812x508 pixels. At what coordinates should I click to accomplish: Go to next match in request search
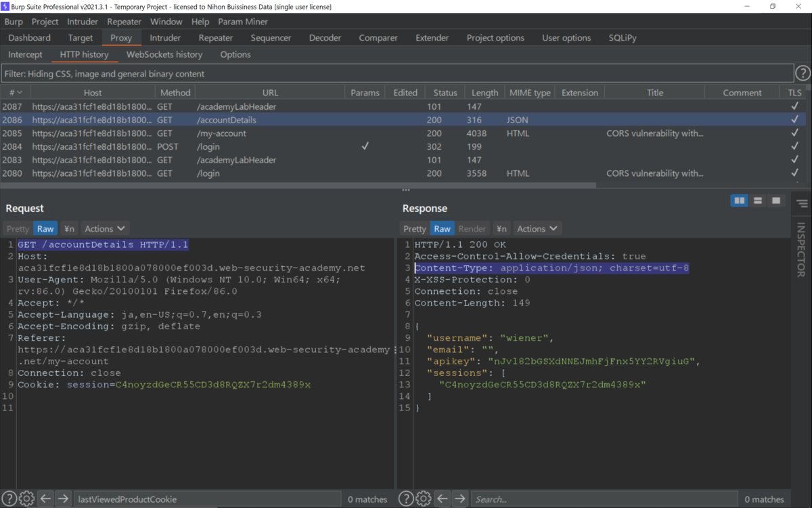(63, 499)
